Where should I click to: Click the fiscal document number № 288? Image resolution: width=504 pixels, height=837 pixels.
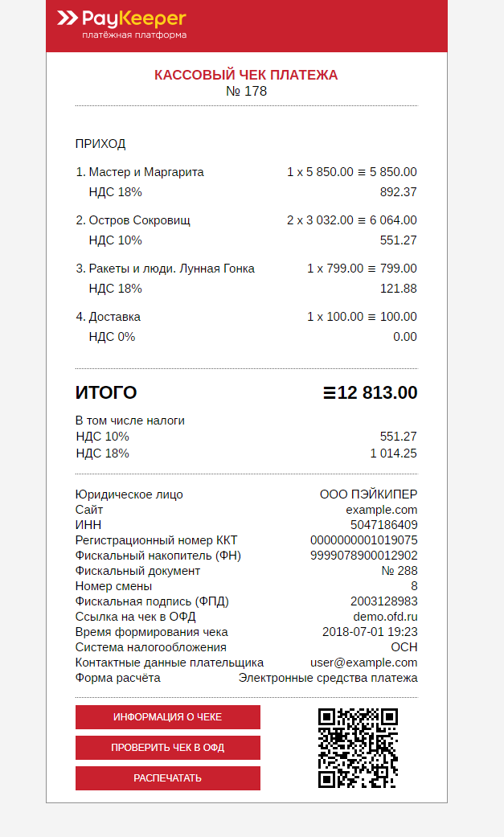click(x=399, y=571)
